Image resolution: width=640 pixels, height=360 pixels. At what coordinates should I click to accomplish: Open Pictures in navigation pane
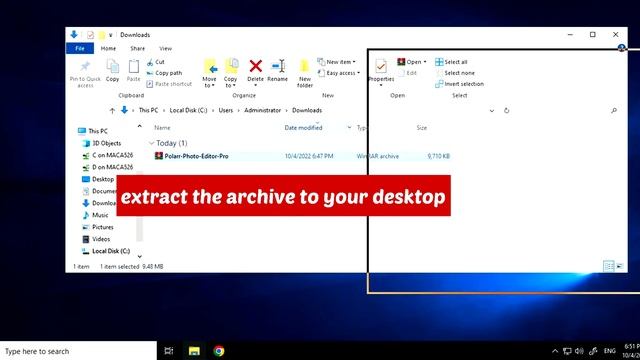[98, 227]
